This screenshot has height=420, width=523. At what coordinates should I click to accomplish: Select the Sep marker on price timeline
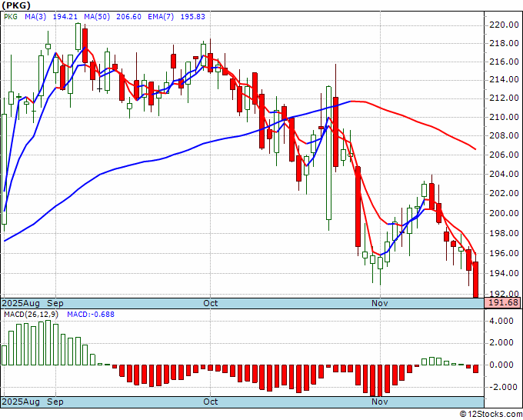(x=55, y=303)
